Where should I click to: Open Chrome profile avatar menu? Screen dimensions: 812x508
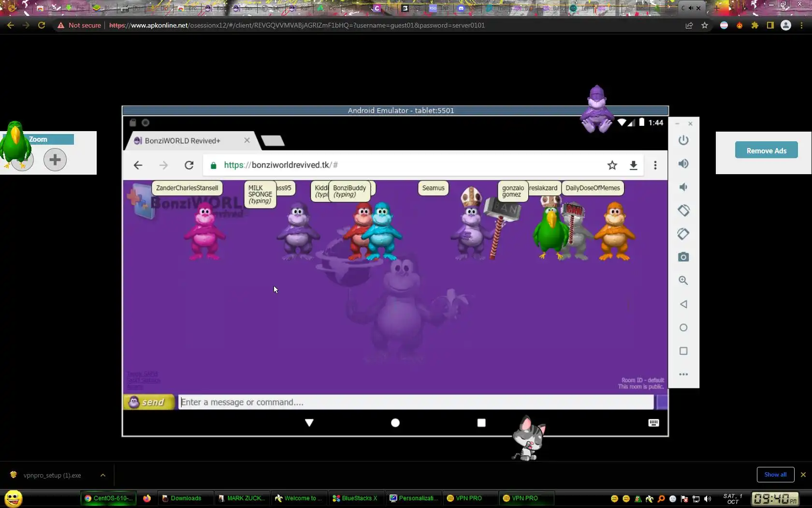[786, 25]
